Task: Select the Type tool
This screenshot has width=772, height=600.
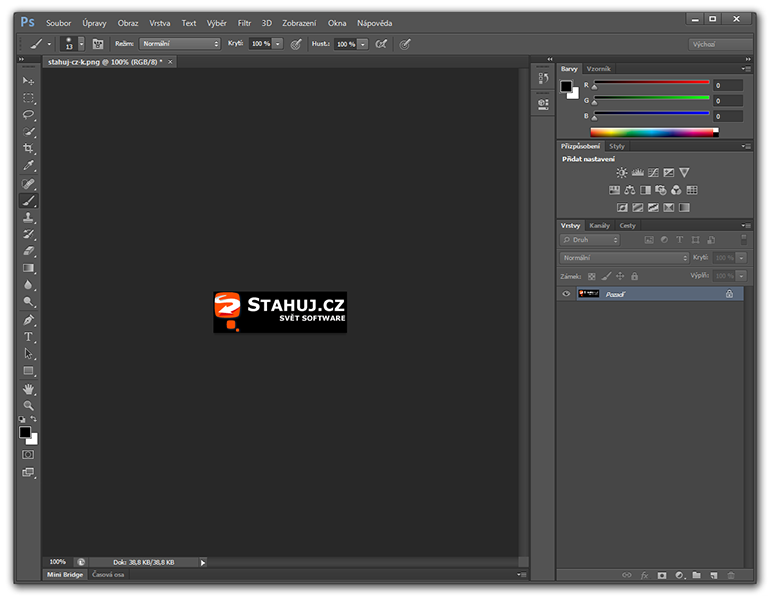Action: click(x=29, y=337)
